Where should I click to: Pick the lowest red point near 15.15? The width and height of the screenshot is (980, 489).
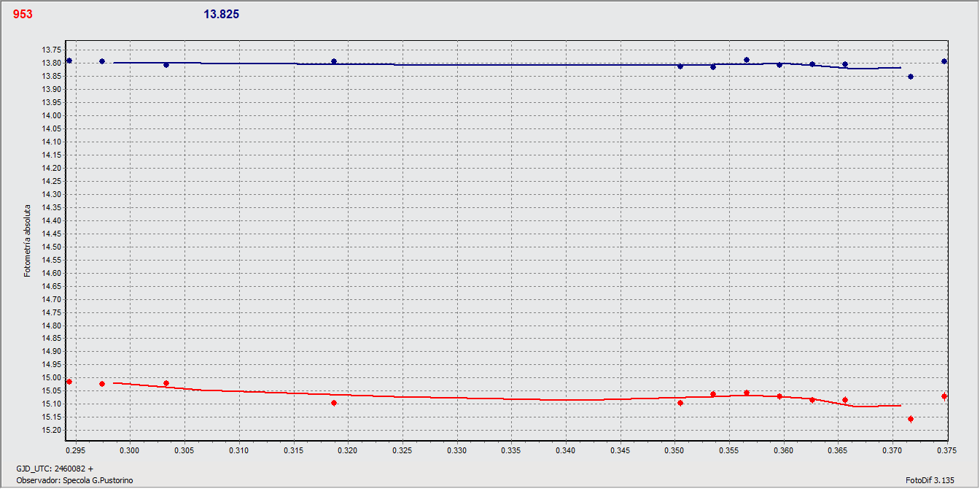911,419
